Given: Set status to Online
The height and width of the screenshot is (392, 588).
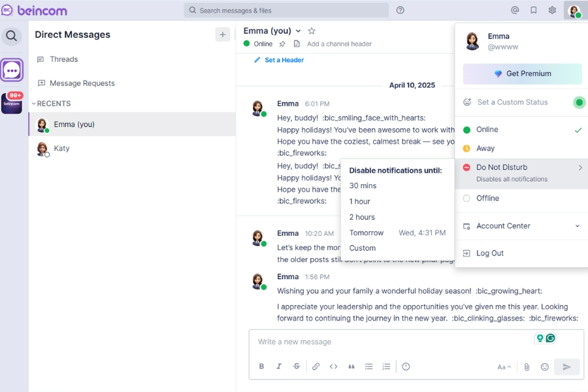Looking at the screenshot, I should [x=521, y=129].
